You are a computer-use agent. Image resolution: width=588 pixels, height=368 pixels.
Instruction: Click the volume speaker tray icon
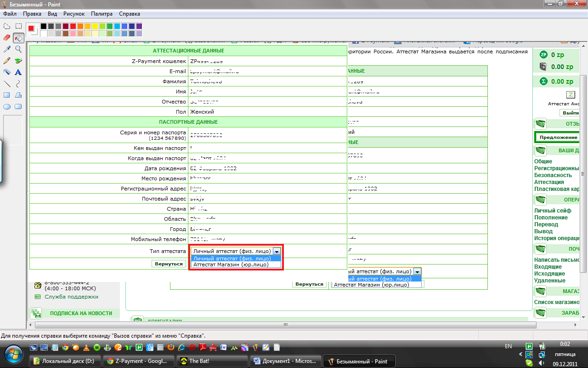542,363
